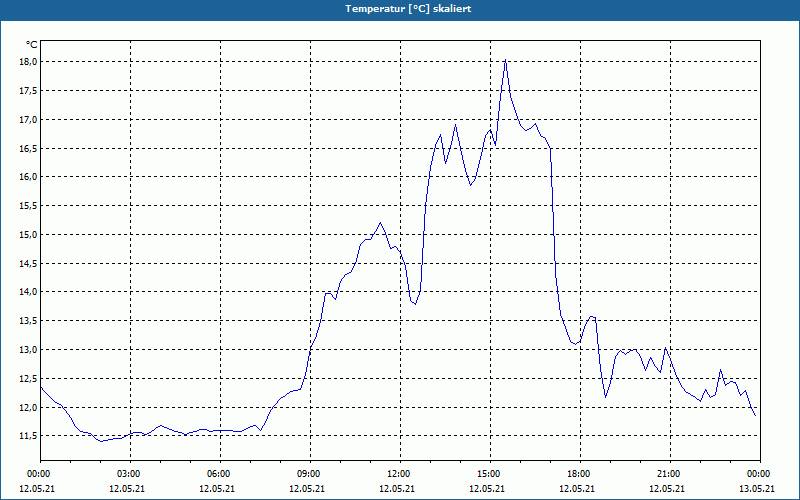Click the chart title 'Temperatur [°C] skaliert'
This screenshot has width=800, height=500.
[408, 9]
